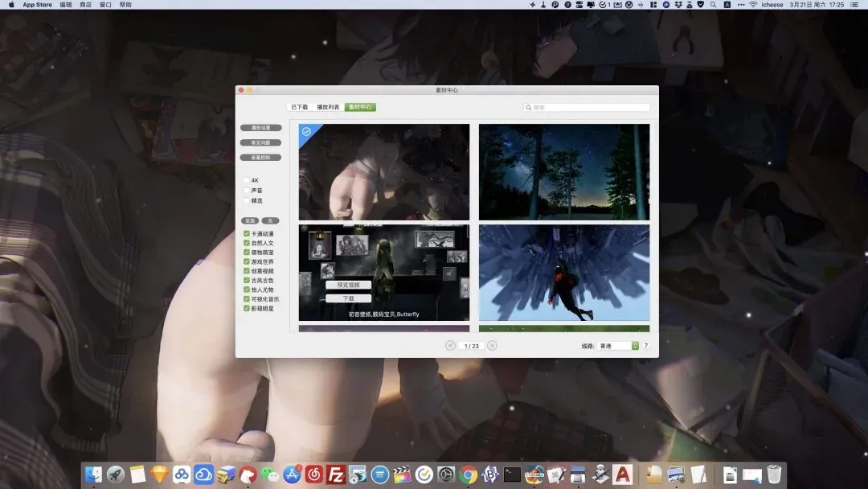The height and width of the screenshot is (489, 868).
Task: Select the starry forest night wallpaper
Action: (x=564, y=171)
